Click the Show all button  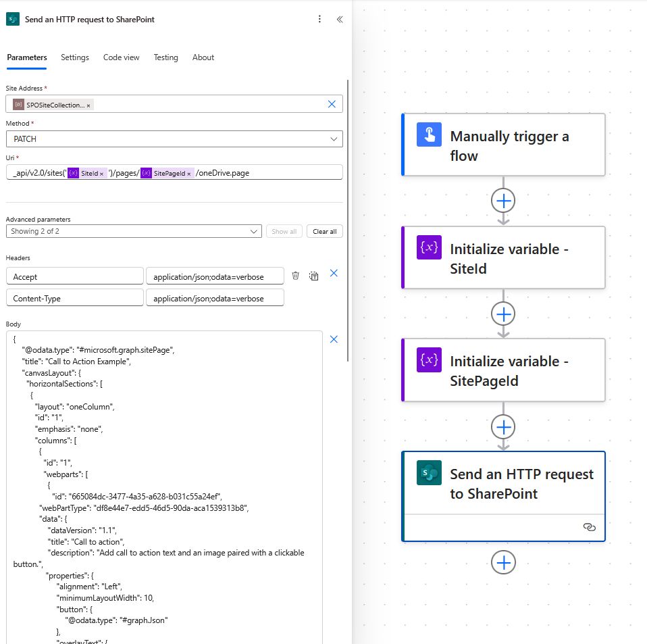284,232
